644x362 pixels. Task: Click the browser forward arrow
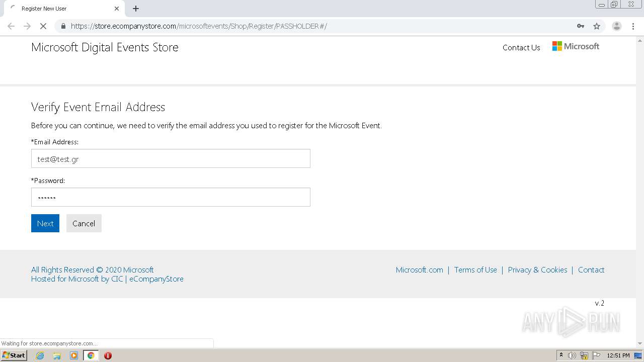tap(27, 26)
